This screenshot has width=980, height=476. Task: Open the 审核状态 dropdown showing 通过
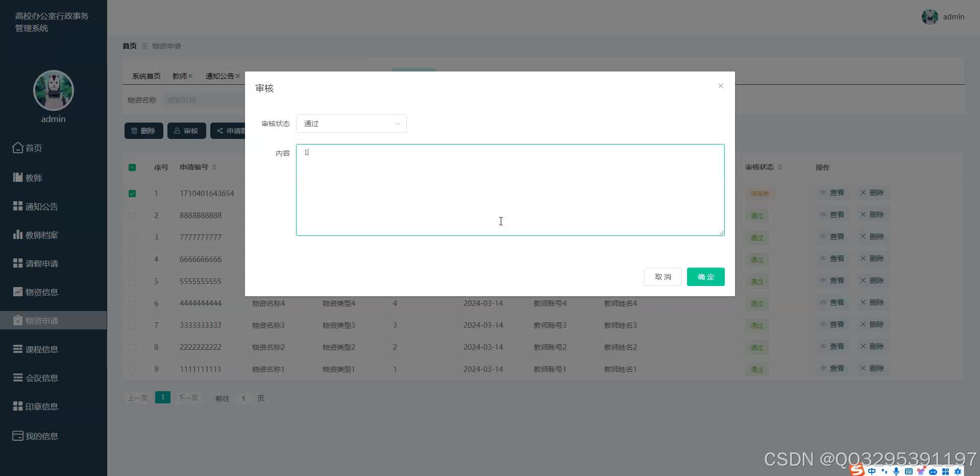[351, 124]
